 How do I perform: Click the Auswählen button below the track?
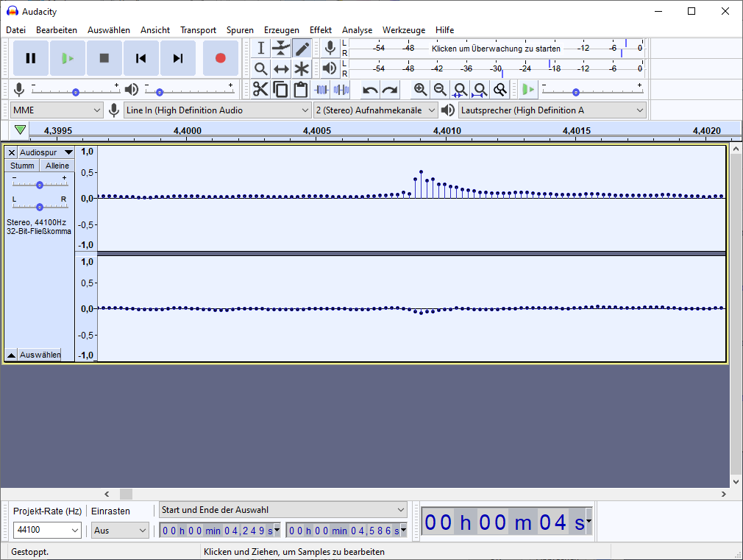(40, 355)
